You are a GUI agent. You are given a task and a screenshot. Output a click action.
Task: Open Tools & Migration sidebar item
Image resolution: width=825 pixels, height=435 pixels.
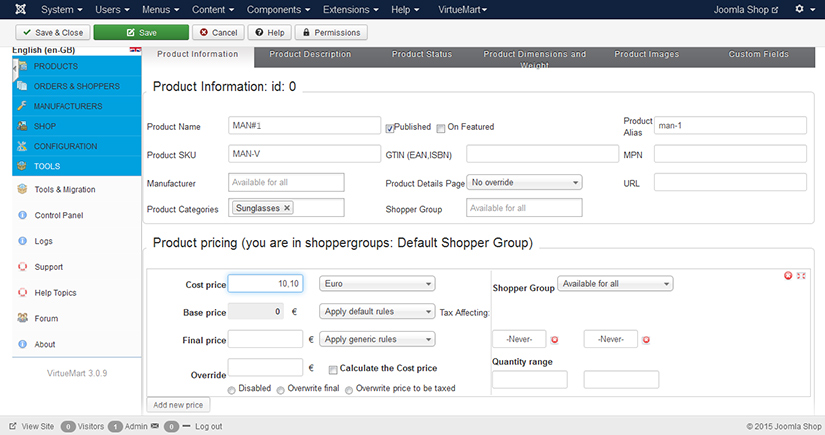(64, 189)
